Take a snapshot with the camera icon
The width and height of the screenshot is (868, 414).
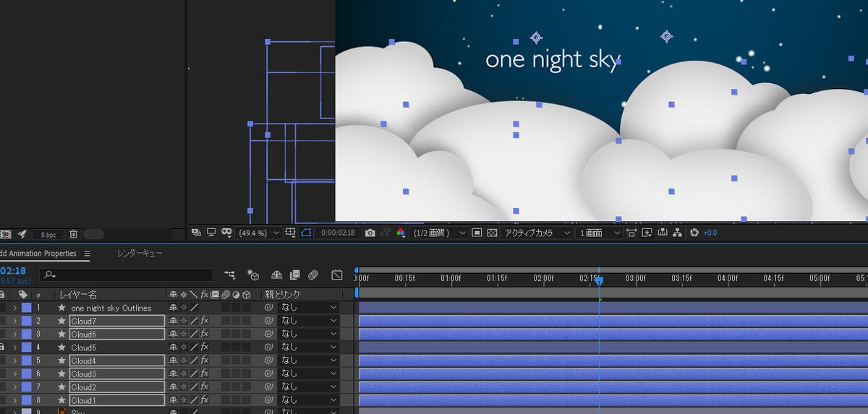(370, 233)
